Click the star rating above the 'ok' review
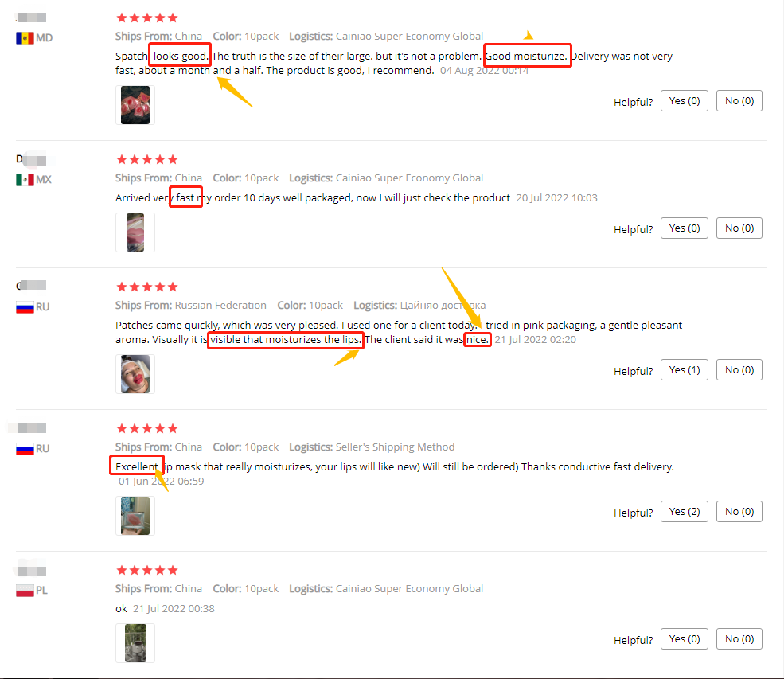Screen dimensions: 784x679 tap(147, 570)
